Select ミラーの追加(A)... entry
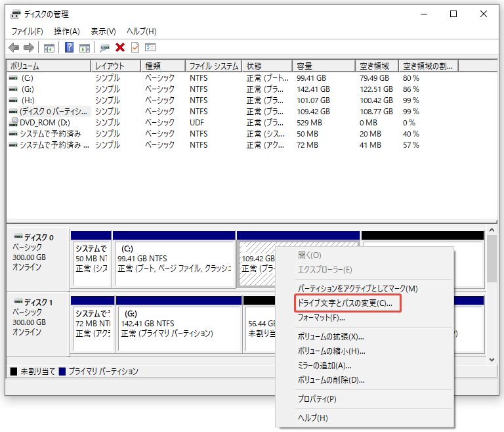Screen dimensions: 504x432 pos(324,366)
